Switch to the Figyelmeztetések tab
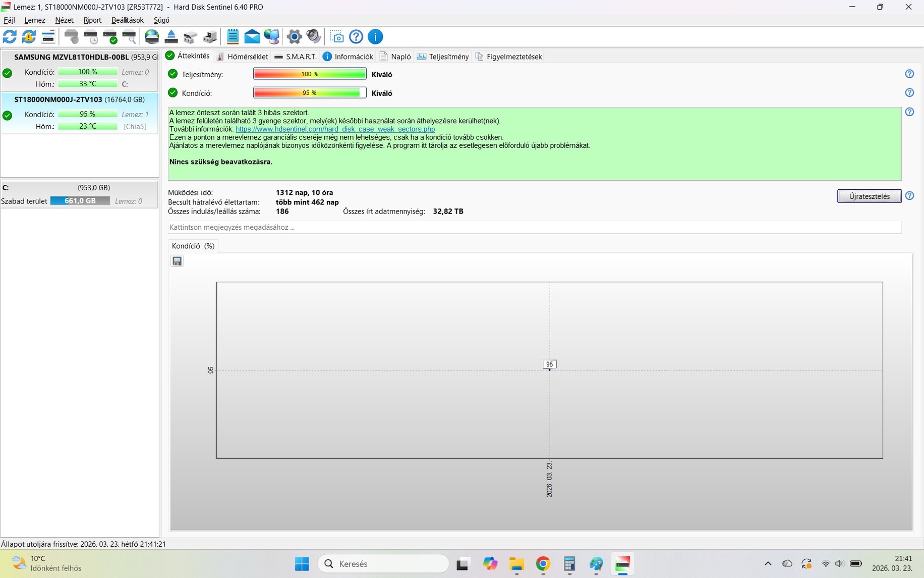Image resolution: width=924 pixels, height=578 pixels. 509,57
